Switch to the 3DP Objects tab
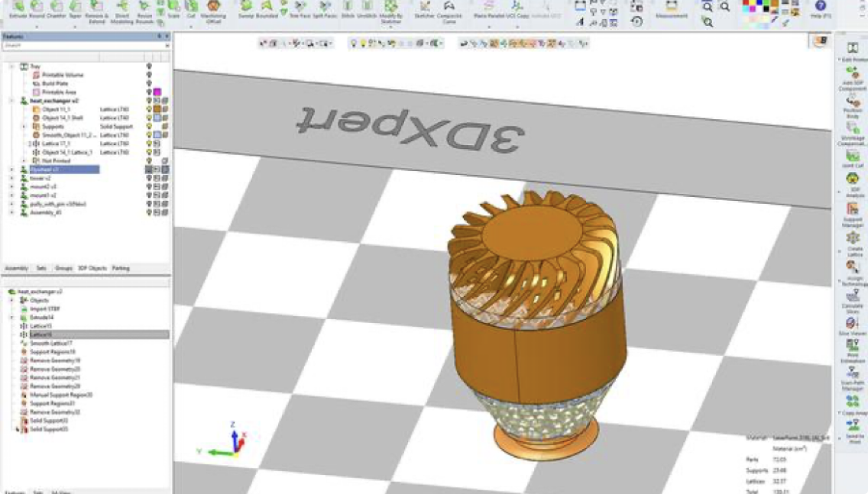The width and height of the screenshot is (868, 494). [x=92, y=268]
